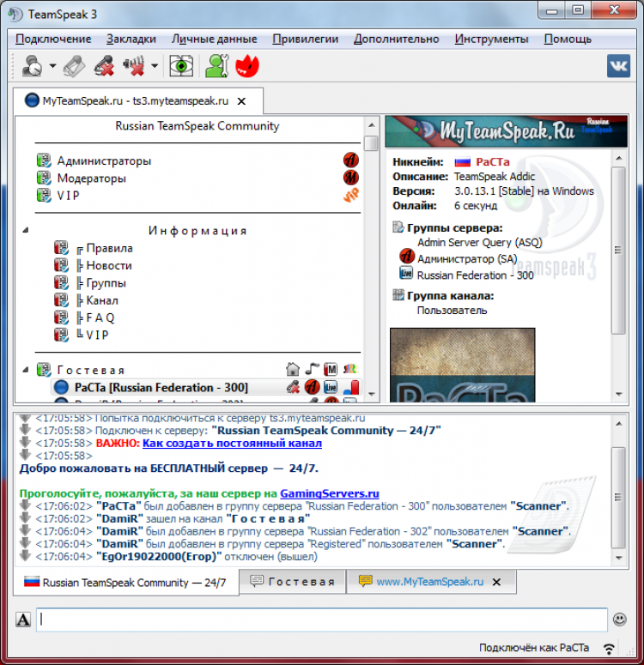The height and width of the screenshot is (665, 644).
Task: Click the chat log scrollbar
Action: [618, 497]
